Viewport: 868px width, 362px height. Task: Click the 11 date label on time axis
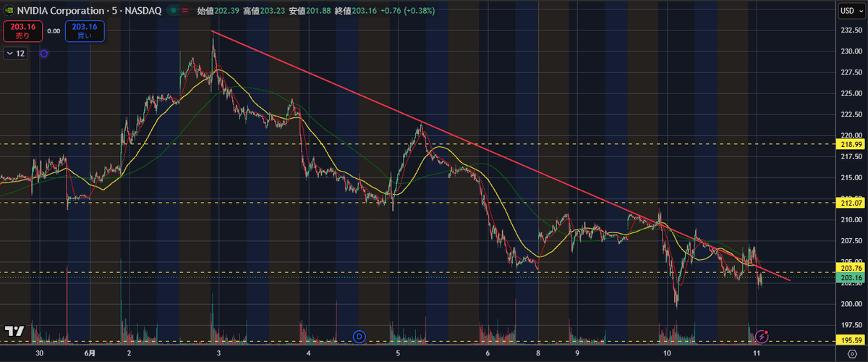[756, 353]
